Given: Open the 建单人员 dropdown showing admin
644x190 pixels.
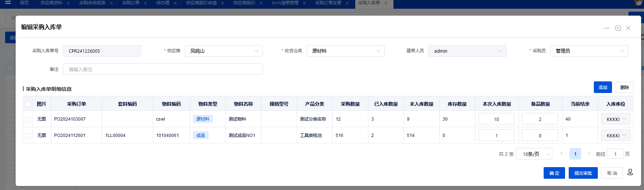Looking at the screenshot, I should click(467, 51).
